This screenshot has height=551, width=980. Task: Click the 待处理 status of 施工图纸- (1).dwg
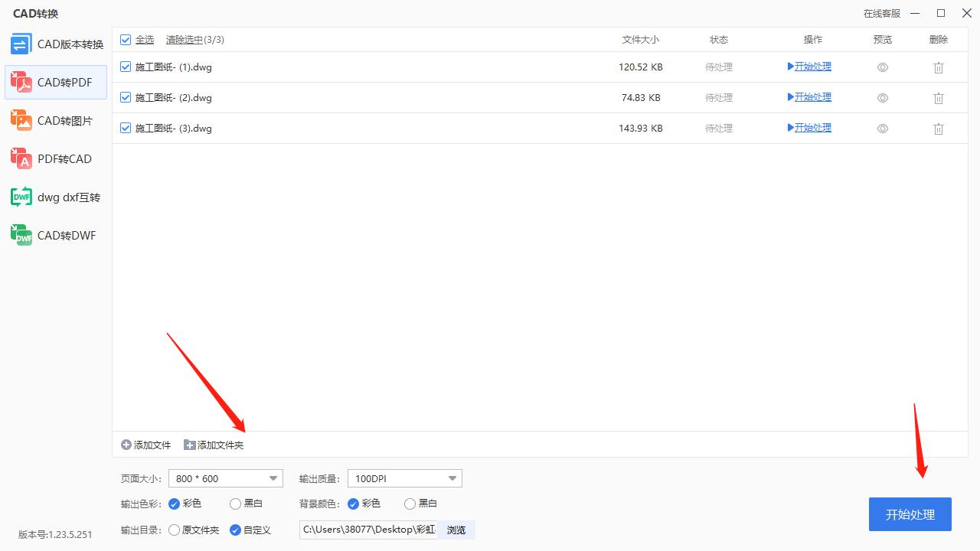[x=719, y=67]
